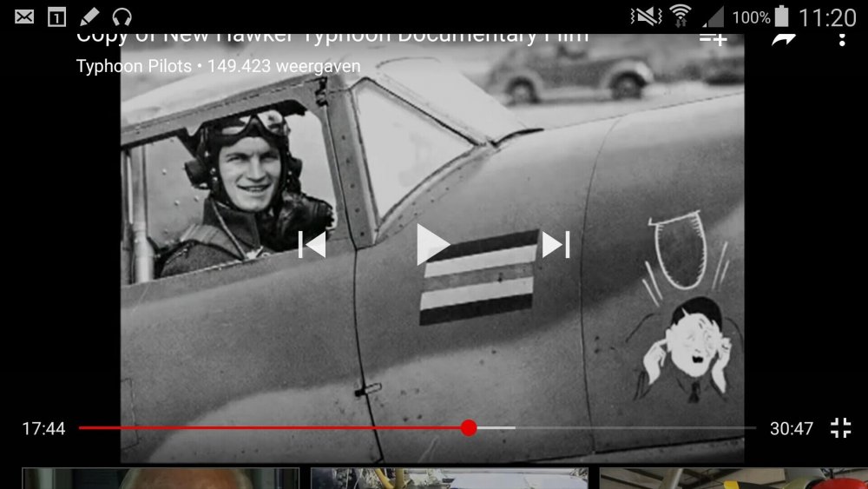Tap the video title text
Image resolution: width=868 pixels, height=489 pixels.
point(332,38)
